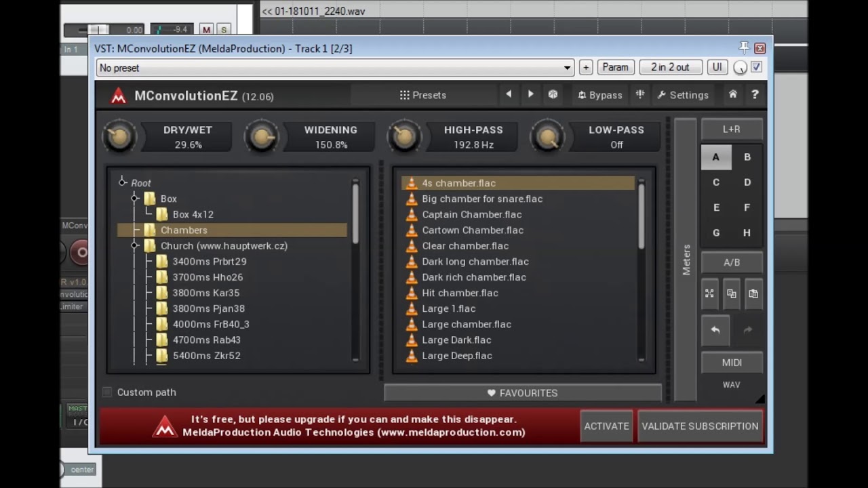Image resolution: width=868 pixels, height=488 pixels.
Task: Collapse the Root tree node
Action: (122, 182)
